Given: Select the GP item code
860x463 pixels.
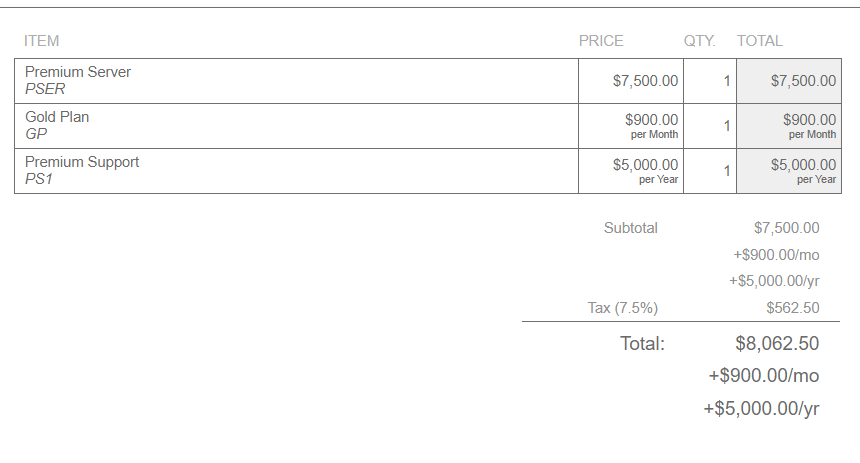Looking at the screenshot, I should pyautogui.click(x=36, y=134).
